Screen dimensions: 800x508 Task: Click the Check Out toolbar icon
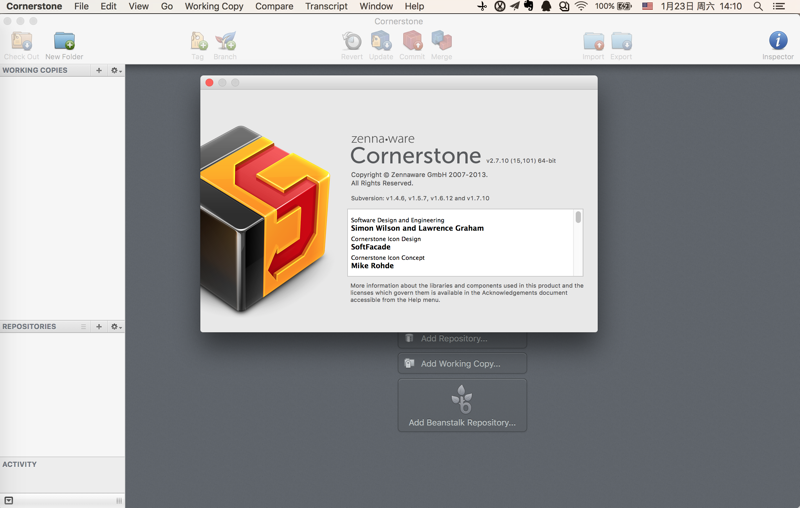coord(21,45)
